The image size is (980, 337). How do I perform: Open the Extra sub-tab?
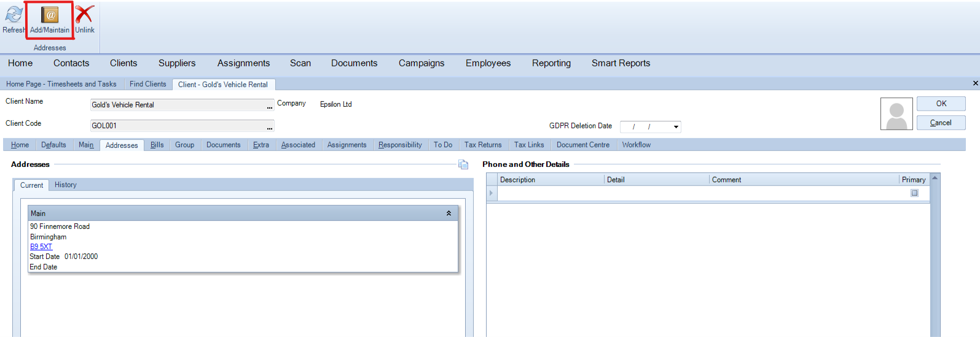coord(261,145)
